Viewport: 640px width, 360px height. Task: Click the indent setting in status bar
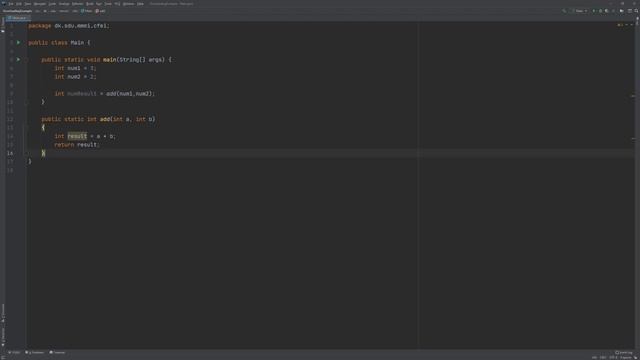click(x=626, y=358)
